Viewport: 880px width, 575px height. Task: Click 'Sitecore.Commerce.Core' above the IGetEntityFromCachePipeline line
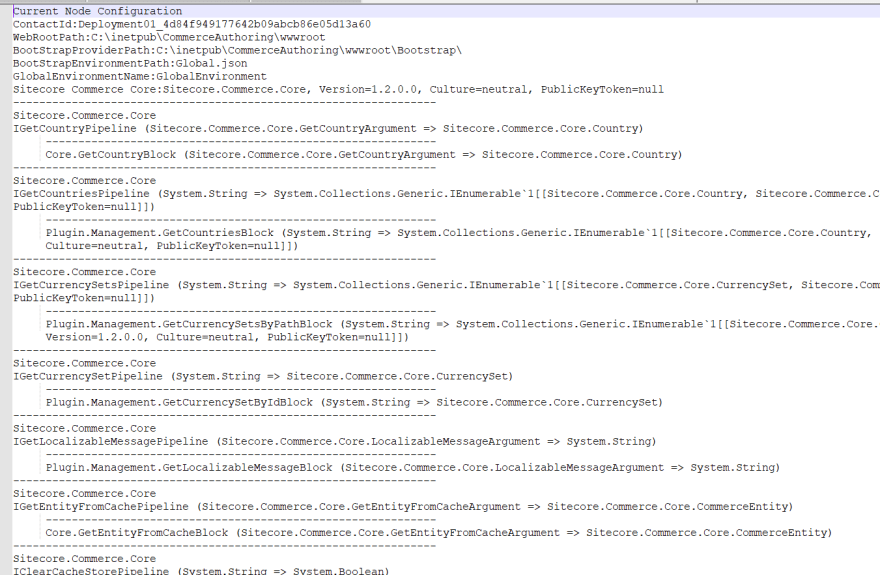84,494
